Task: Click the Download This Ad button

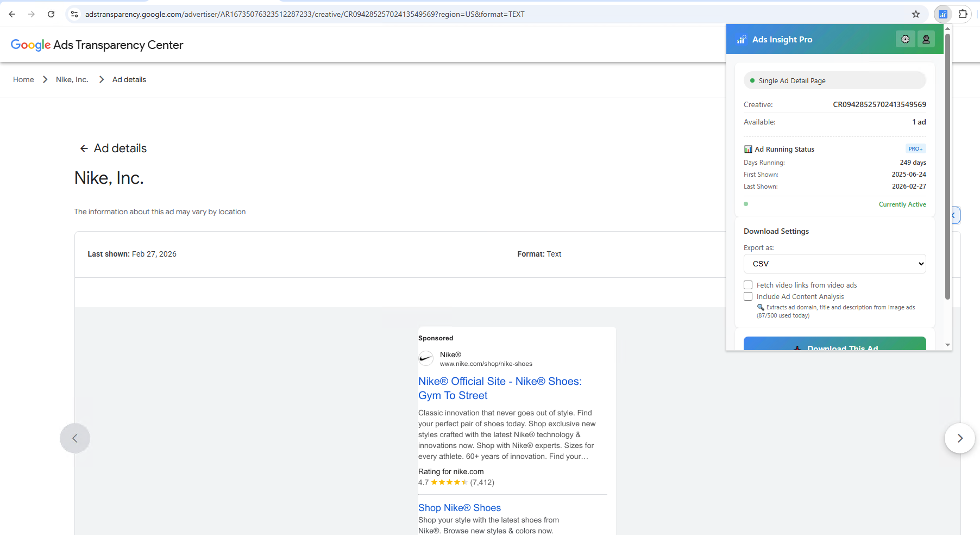Action: [x=834, y=346]
